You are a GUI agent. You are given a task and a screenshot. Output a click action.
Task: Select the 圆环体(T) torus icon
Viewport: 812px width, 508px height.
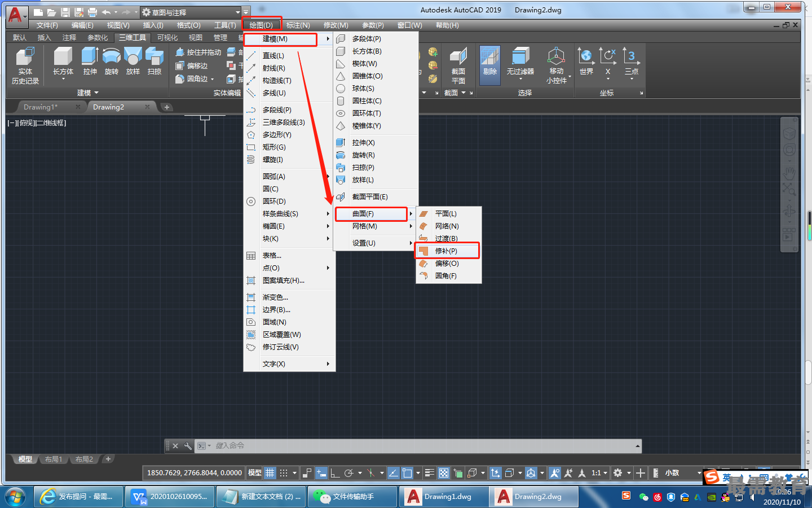click(x=341, y=113)
